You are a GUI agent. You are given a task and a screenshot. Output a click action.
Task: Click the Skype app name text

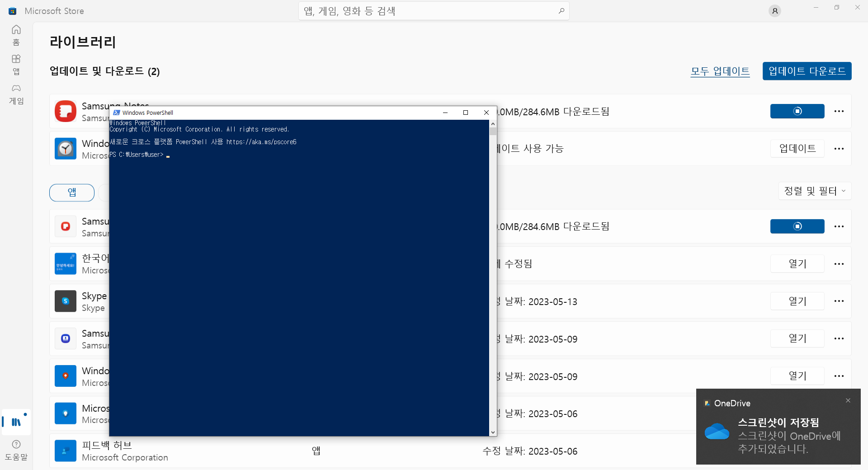[x=94, y=296]
